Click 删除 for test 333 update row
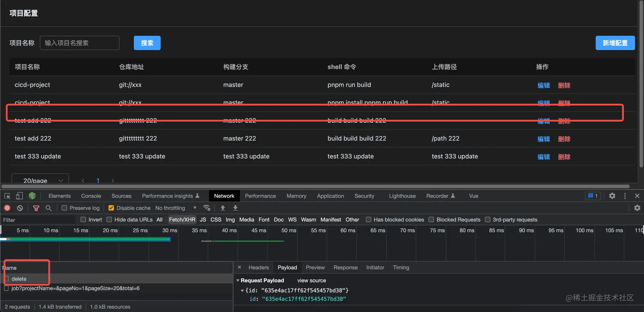 tap(564, 157)
